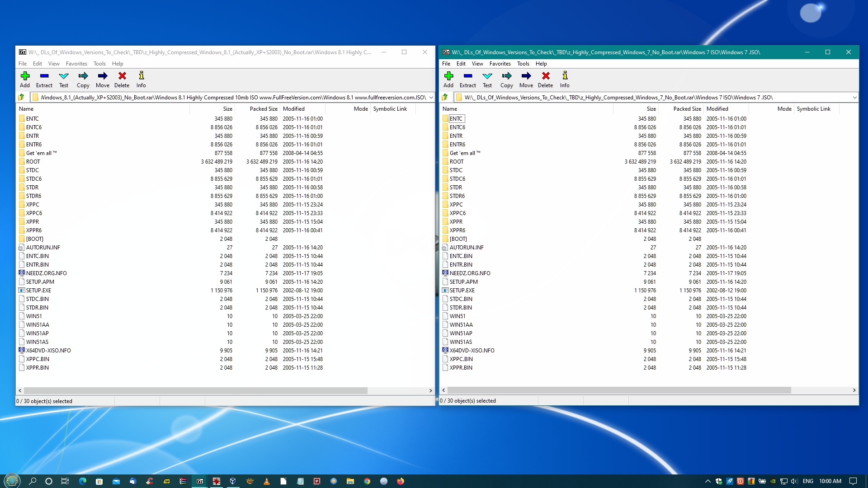Sort by Mode column in left window

[348, 109]
